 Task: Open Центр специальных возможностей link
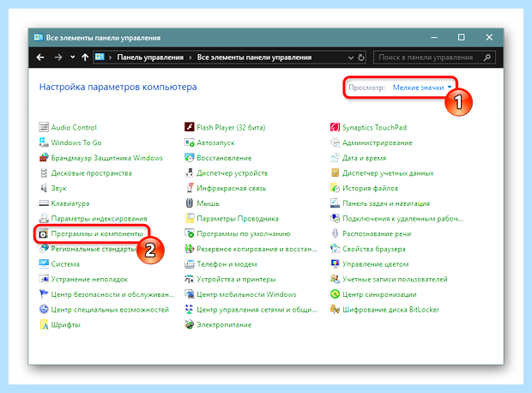click(110, 310)
